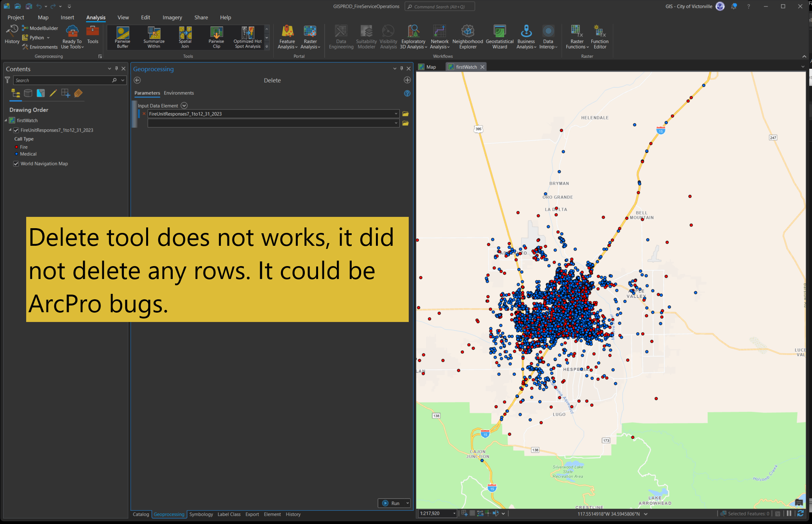Image resolution: width=812 pixels, height=524 pixels.
Task: Open the Neighborhood Explorer workflow
Action: coord(468,37)
